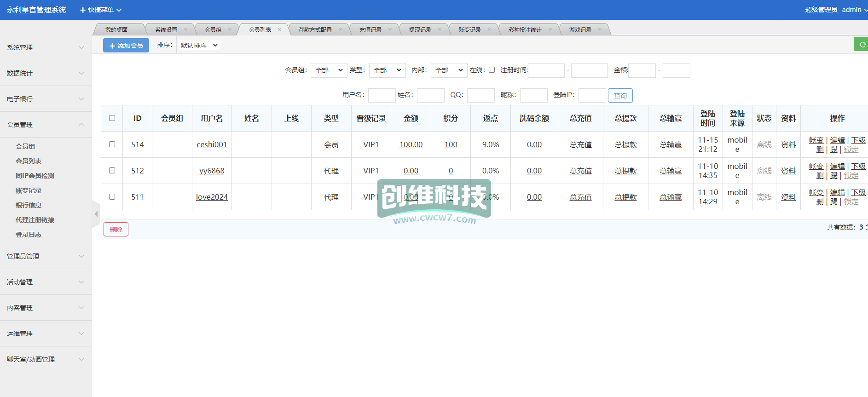This screenshot has width=868, height=397.
Task: Click 总输赢 link in the love2024 row
Action: coord(671,197)
